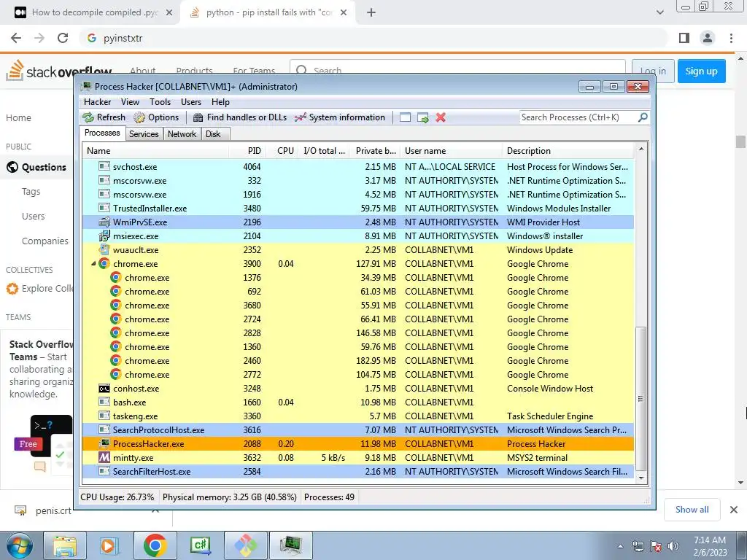Click the find window and thread icon
Image resolution: width=747 pixels, height=560 pixels.
tap(423, 117)
